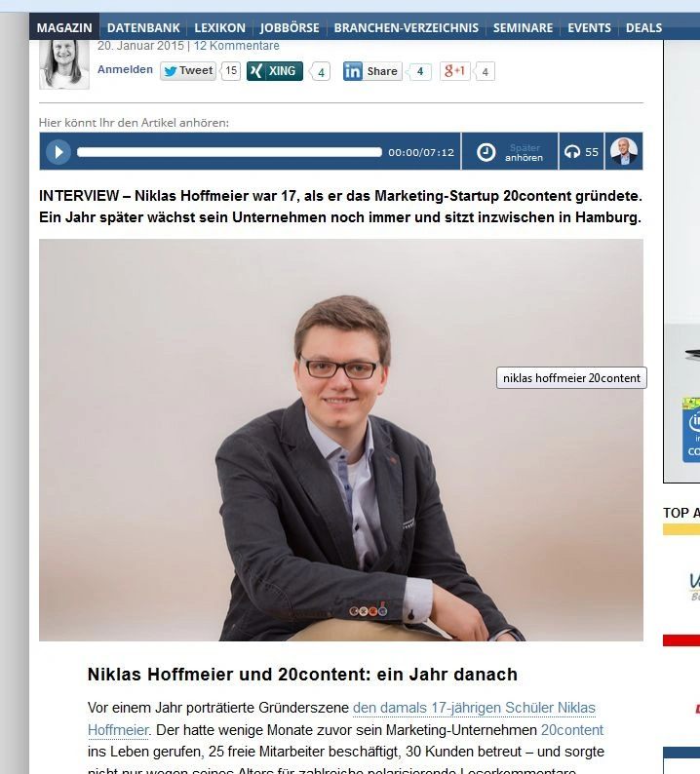Play the article audio

58,152
